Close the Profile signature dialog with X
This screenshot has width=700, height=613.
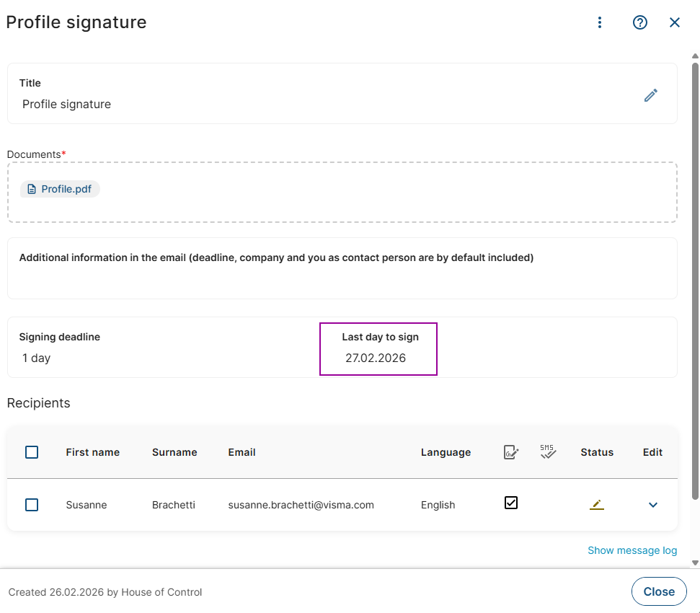(x=675, y=22)
